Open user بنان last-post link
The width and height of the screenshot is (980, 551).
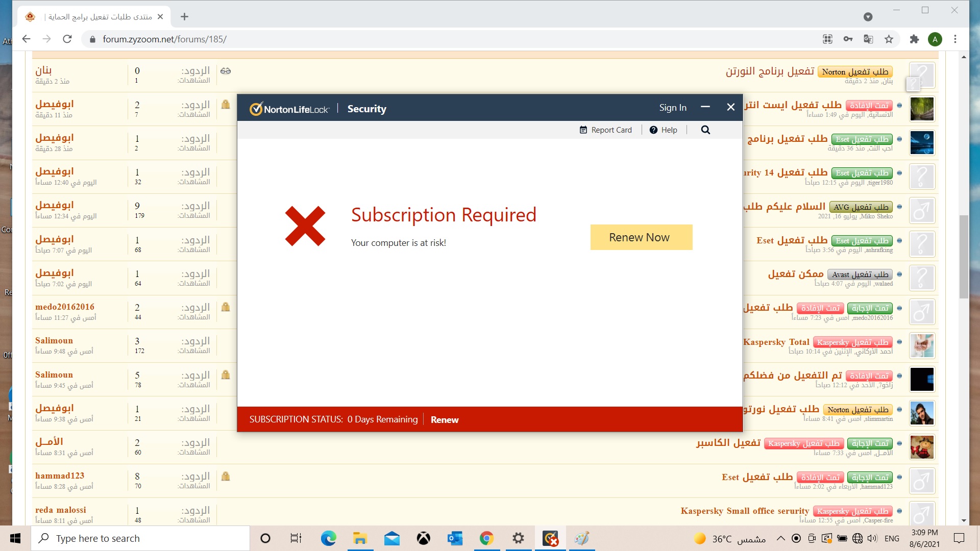pyautogui.click(x=43, y=70)
